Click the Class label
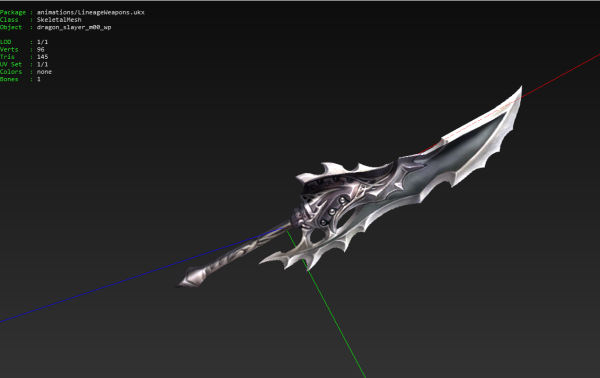Image resolution: width=600 pixels, height=378 pixels. click(x=9, y=20)
